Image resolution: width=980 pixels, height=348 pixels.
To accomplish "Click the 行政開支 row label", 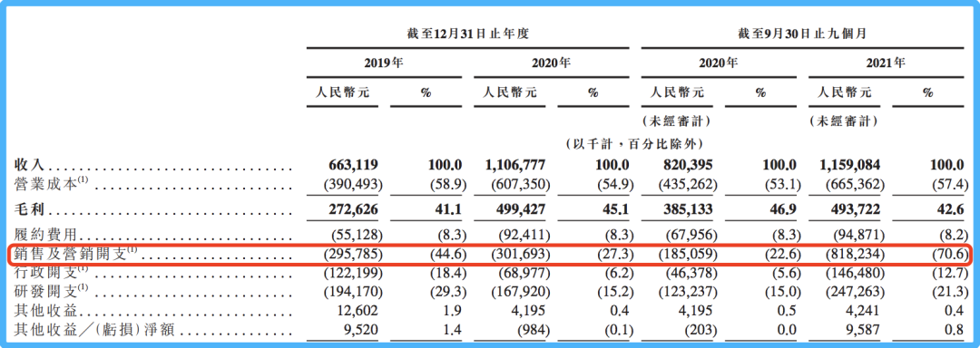I will tap(50, 273).
